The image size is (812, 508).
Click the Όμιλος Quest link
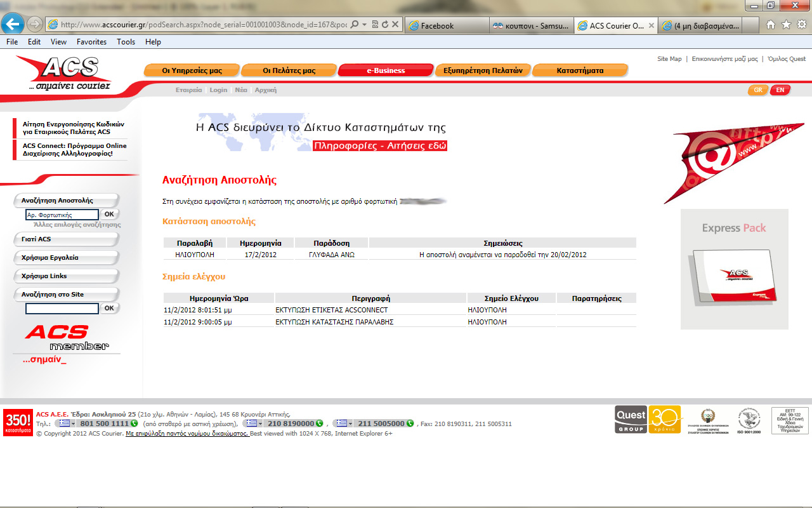[x=787, y=59]
